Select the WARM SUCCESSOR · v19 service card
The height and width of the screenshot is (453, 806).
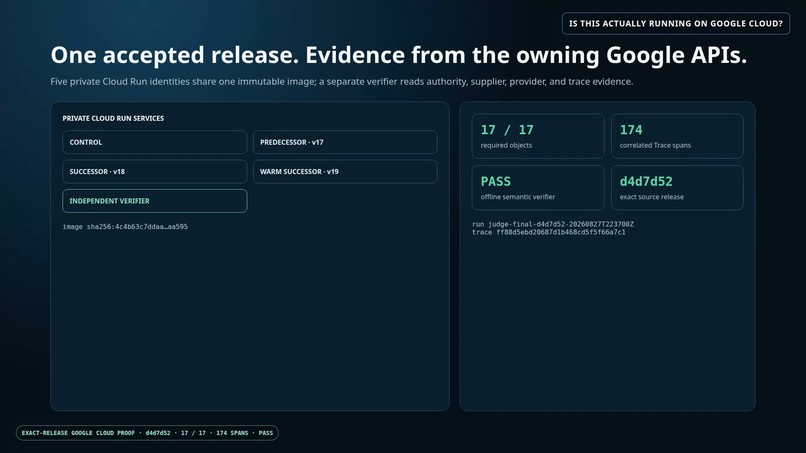point(345,172)
